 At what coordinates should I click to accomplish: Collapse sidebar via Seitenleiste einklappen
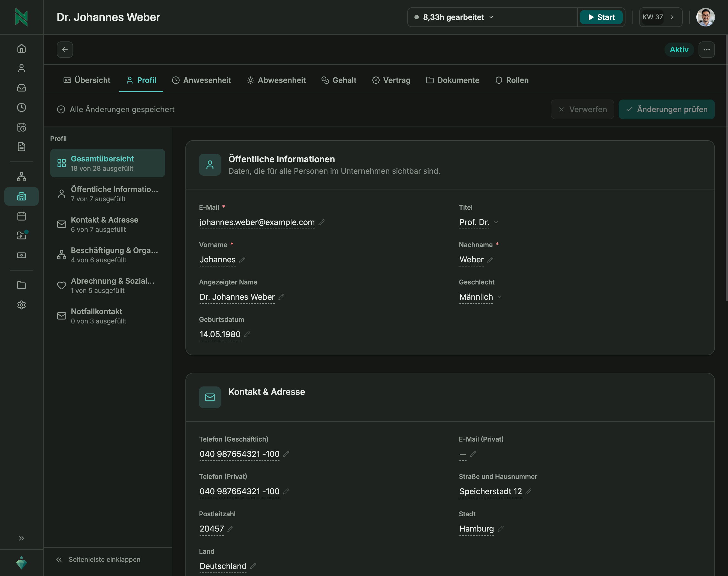click(98, 559)
